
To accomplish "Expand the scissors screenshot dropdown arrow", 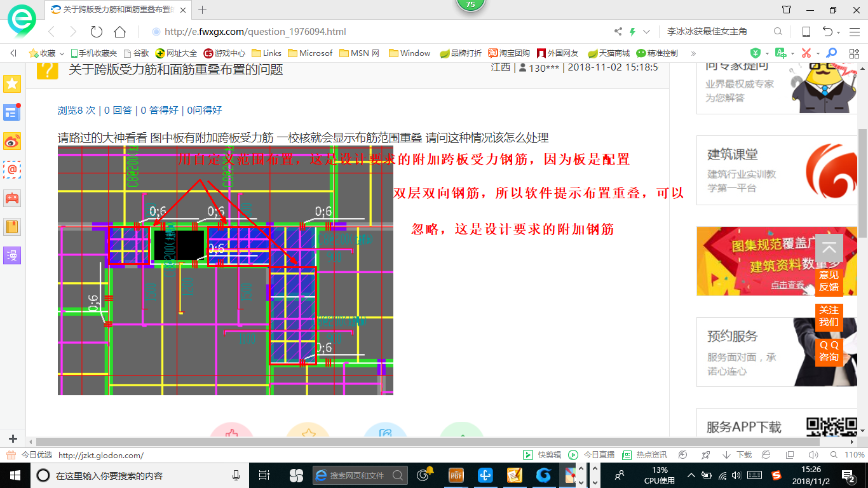I will point(818,54).
